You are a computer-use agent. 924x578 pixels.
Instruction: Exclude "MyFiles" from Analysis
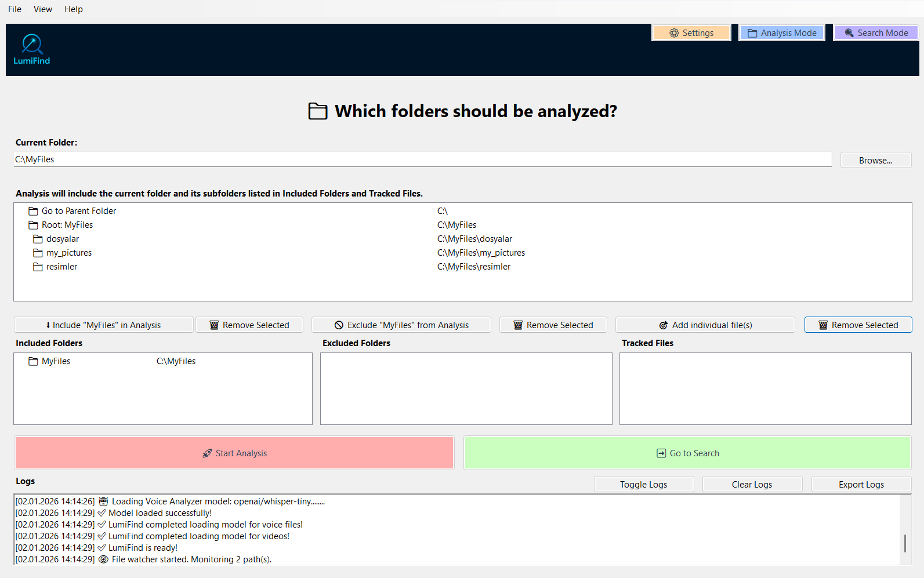point(401,325)
